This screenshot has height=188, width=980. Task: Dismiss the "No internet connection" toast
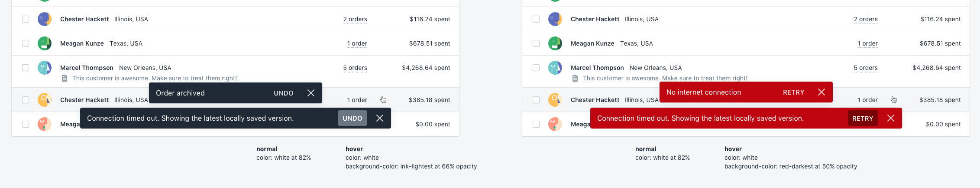coord(822,92)
